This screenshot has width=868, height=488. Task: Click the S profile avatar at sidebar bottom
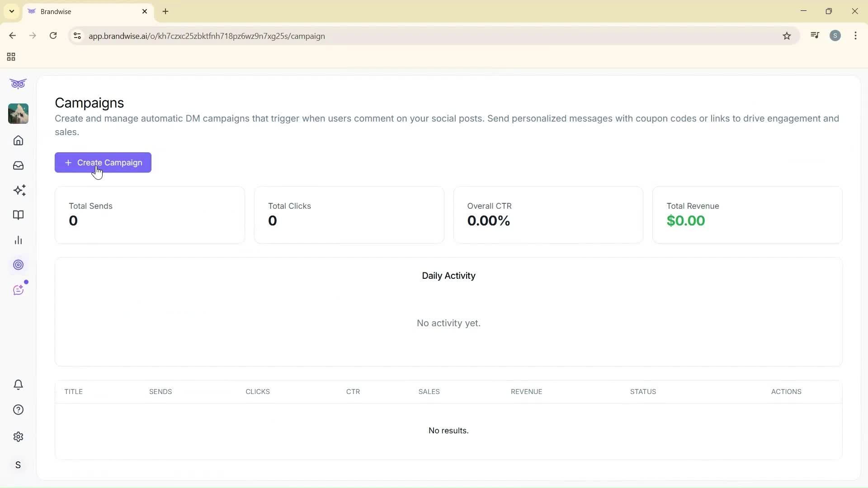click(x=18, y=465)
